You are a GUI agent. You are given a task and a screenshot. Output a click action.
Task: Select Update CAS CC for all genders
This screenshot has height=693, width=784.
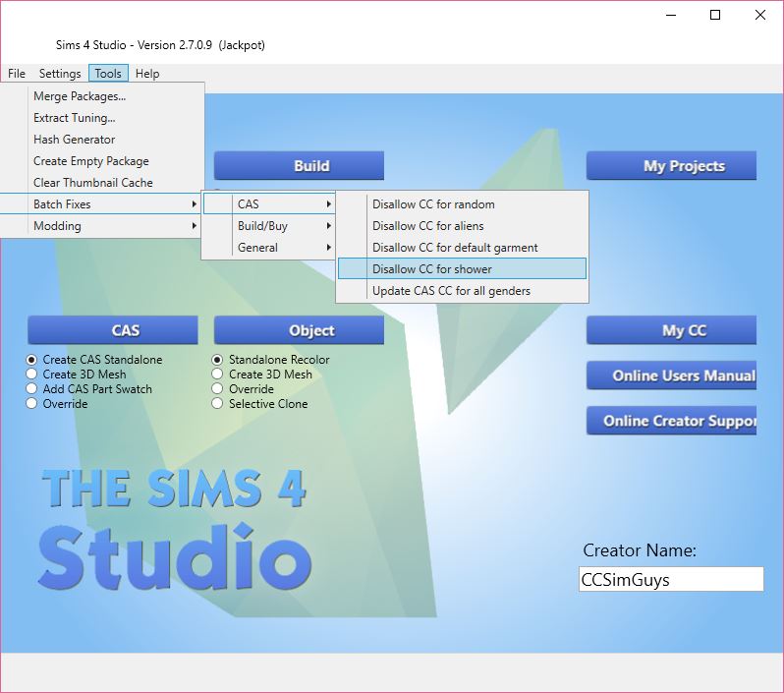[462, 291]
